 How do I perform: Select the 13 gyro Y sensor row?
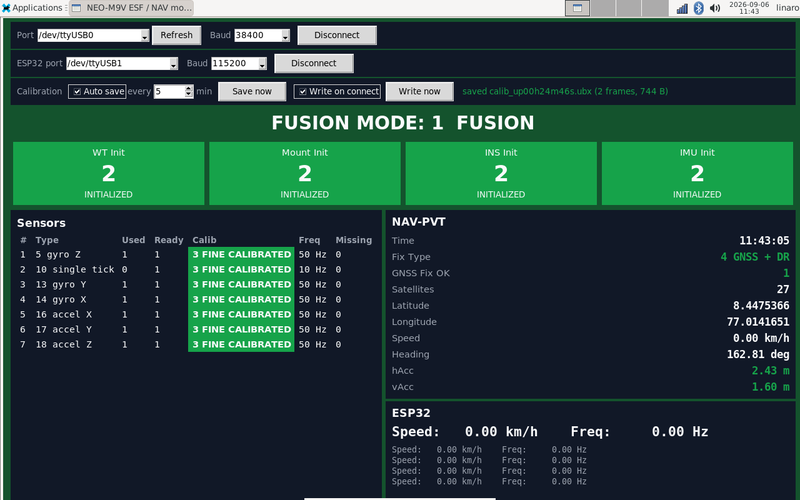[x=196, y=285]
